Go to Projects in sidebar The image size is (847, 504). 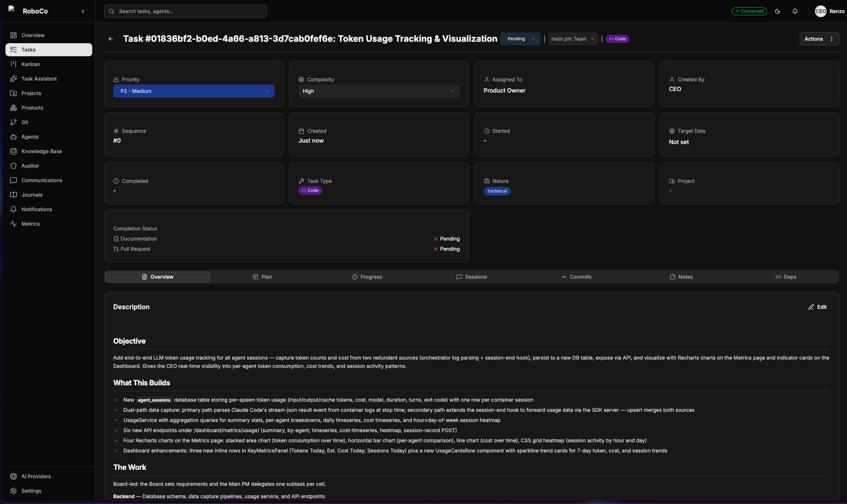[x=49, y=93]
